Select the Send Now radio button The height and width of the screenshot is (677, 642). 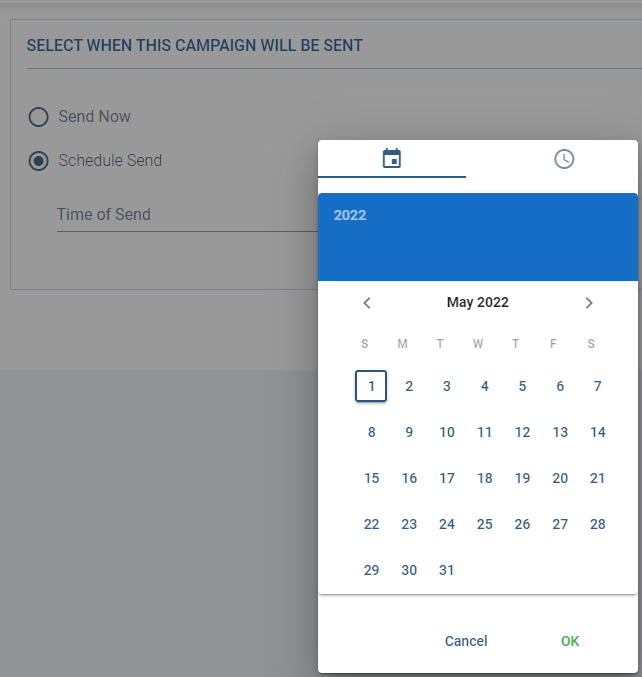coord(38,117)
